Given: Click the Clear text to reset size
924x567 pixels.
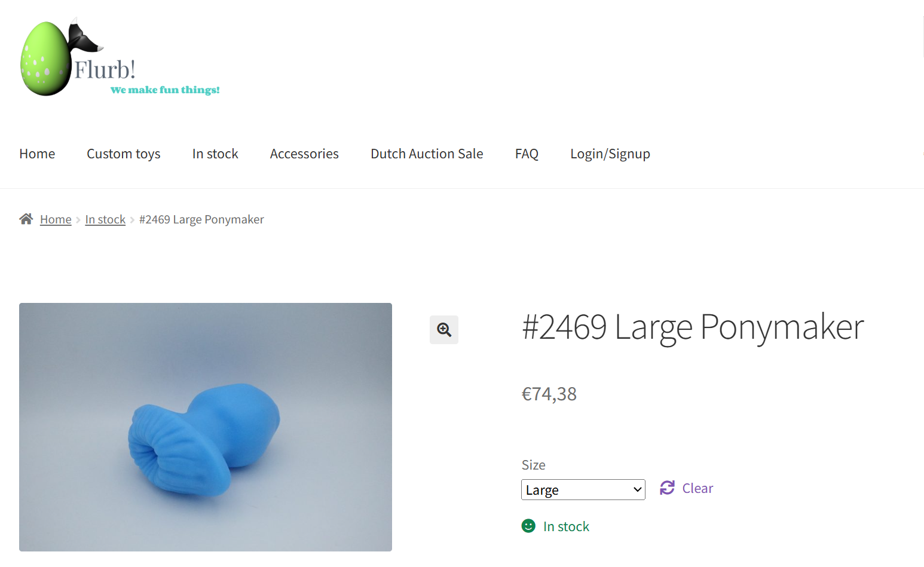Looking at the screenshot, I should click(697, 488).
